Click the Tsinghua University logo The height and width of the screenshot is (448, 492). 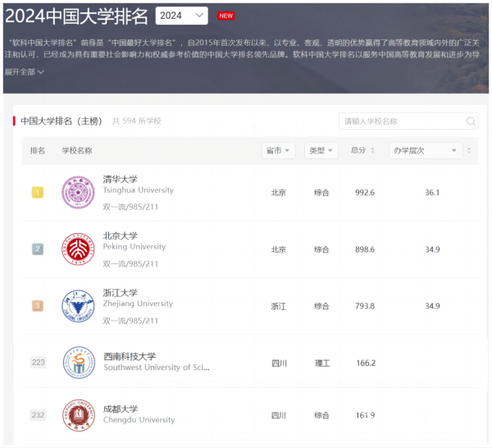78,193
